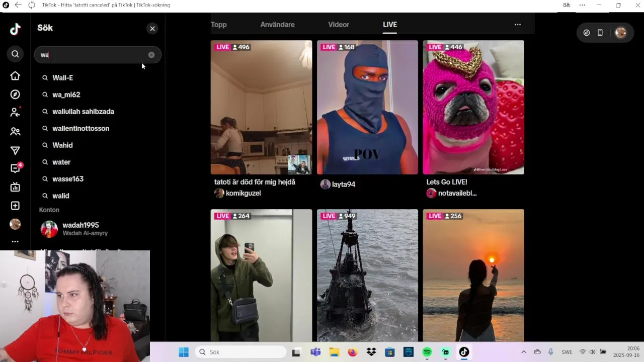Screen dimensions: 644x362
Task: Open the komikguzel profile link
Action: (x=237, y=193)
